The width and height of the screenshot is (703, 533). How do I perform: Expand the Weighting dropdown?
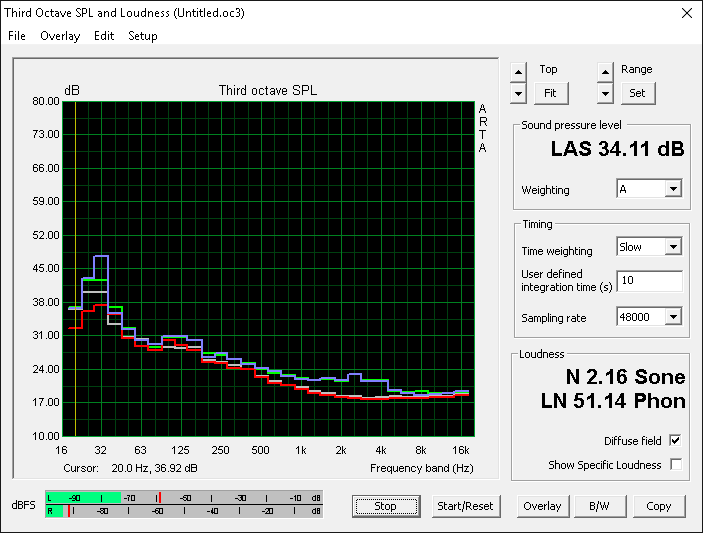tap(673, 189)
